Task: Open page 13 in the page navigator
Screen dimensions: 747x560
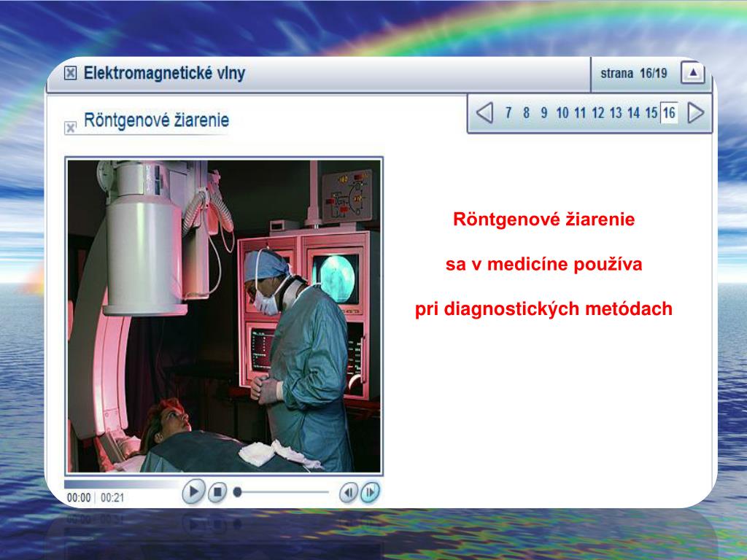Action: pos(616,113)
